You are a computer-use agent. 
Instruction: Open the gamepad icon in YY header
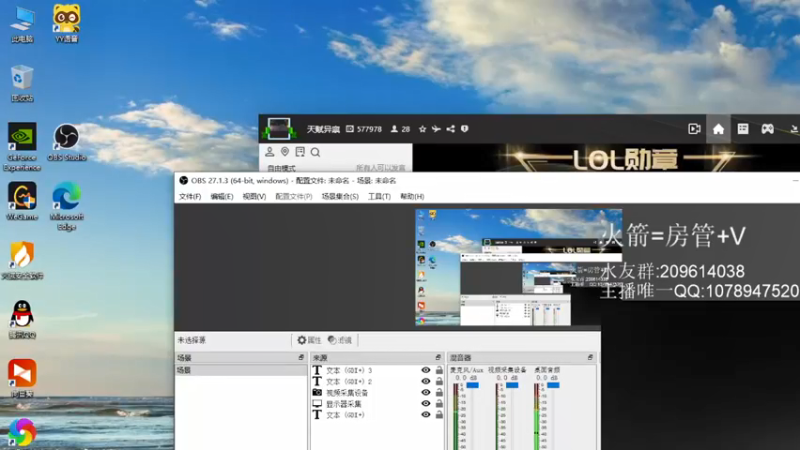coord(767,129)
